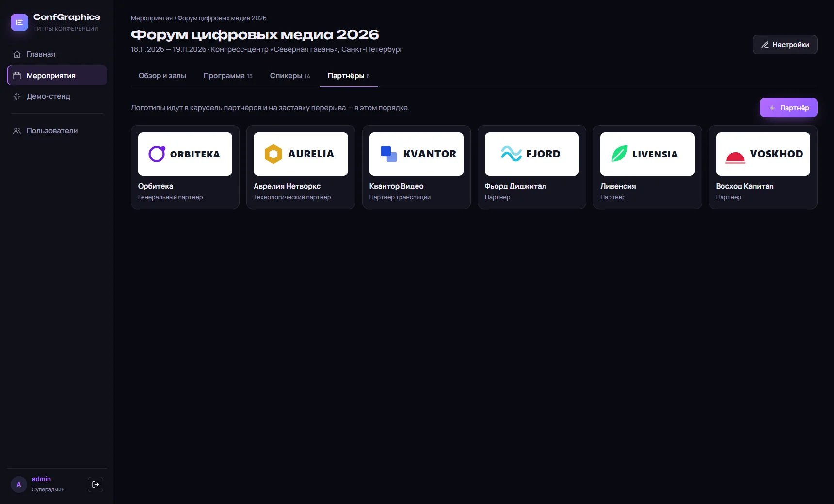The image size is (834, 504).
Task: Go to Главная in the sidebar
Action: [57, 54]
